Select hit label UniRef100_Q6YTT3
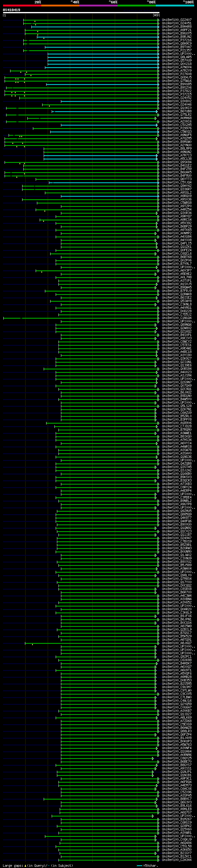 pyautogui.click(x=176, y=179)
